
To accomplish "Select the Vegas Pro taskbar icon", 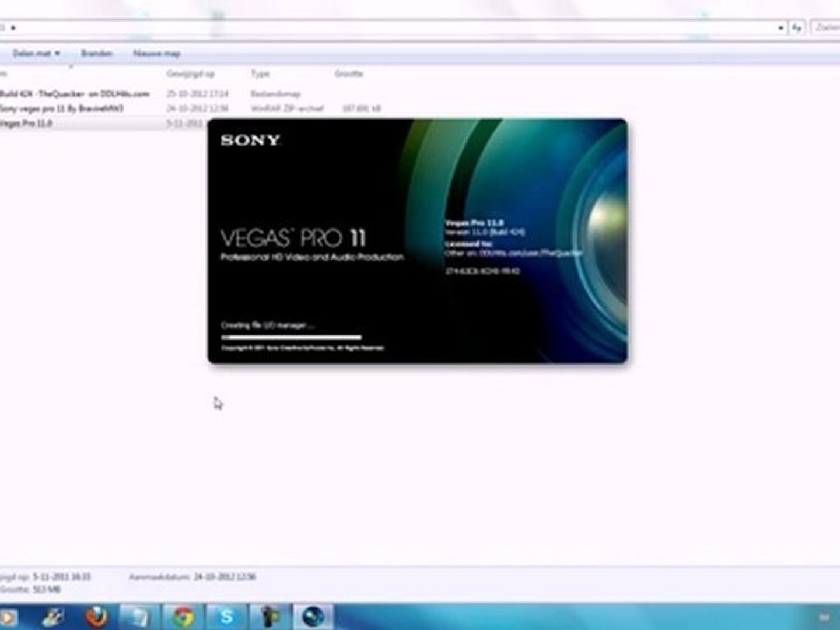I will pyautogui.click(x=313, y=617).
